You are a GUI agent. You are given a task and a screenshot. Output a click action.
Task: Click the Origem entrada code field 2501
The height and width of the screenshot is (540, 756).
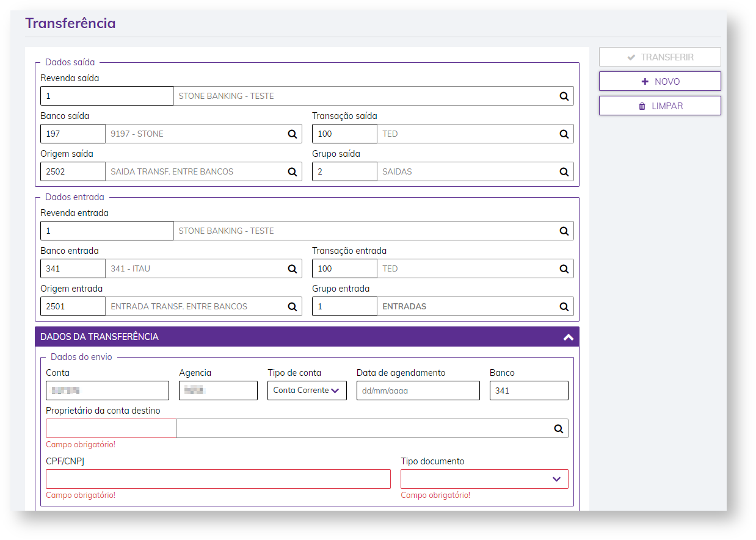(x=73, y=306)
